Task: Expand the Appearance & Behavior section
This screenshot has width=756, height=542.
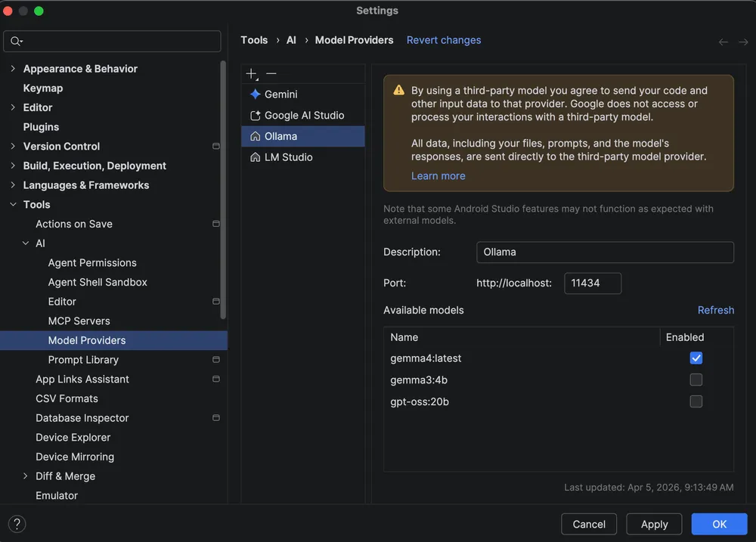Action: point(13,69)
